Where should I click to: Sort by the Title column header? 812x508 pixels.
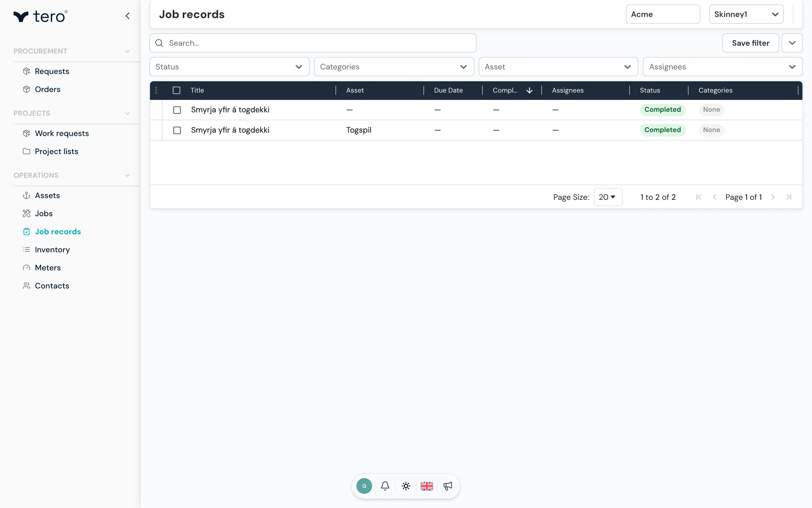click(197, 90)
